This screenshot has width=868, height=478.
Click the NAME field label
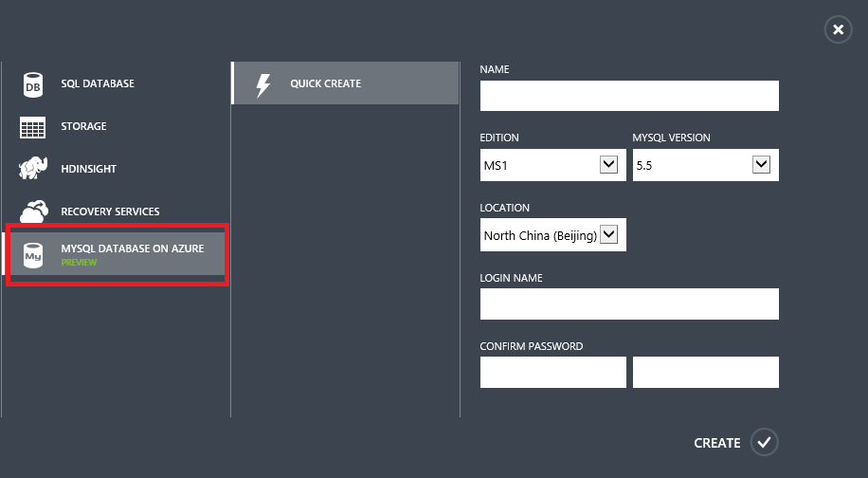click(495, 69)
